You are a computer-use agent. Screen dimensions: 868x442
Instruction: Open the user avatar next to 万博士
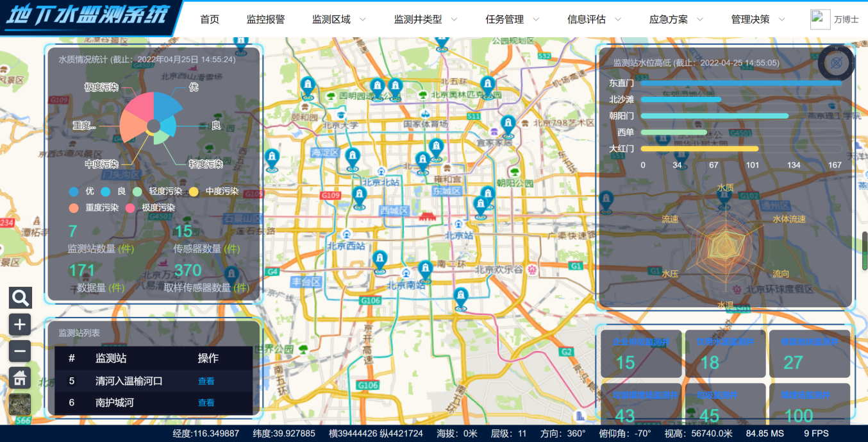(x=821, y=19)
